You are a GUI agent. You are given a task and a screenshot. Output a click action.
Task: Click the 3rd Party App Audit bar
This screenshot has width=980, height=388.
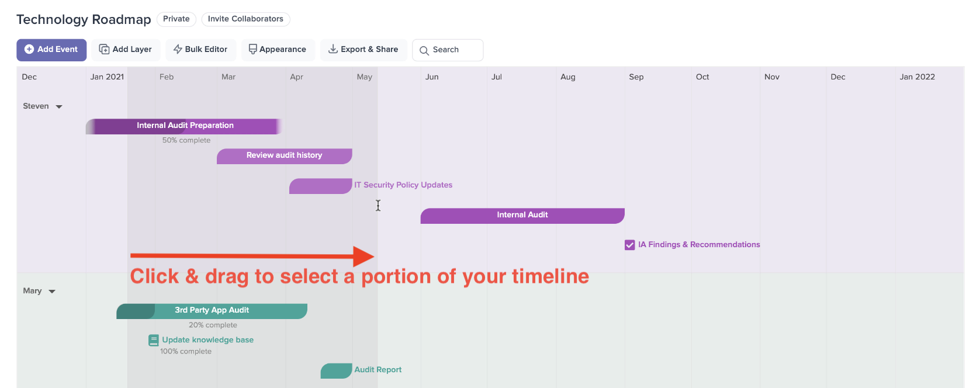click(x=212, y=311)
